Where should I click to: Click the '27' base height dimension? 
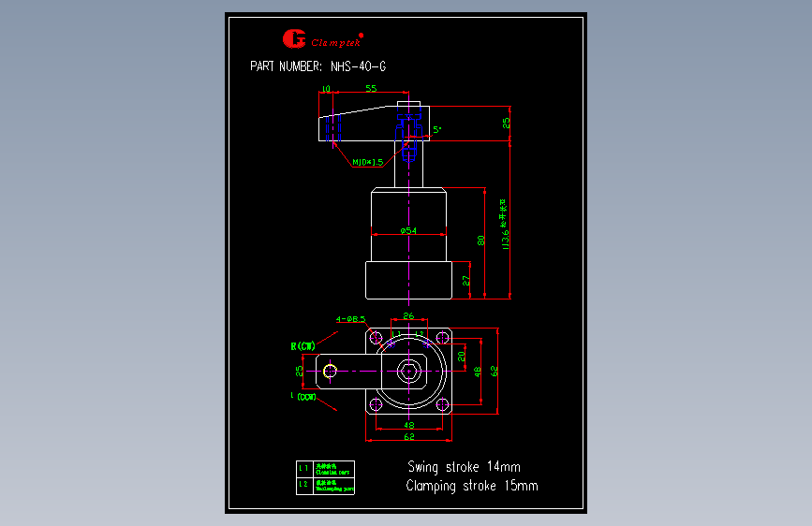(x=465, y=280)
